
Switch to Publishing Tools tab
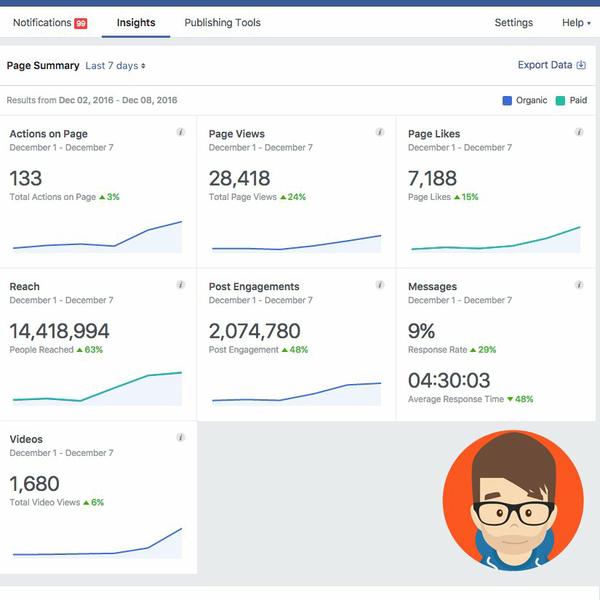pyautogui.click(x=222, y=23)
